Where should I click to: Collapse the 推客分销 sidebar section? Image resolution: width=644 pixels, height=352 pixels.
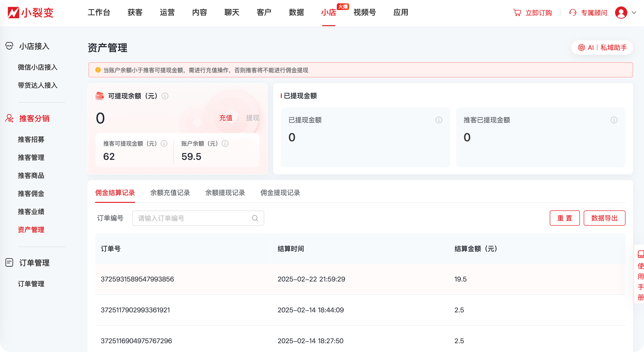tap(34, 118)
